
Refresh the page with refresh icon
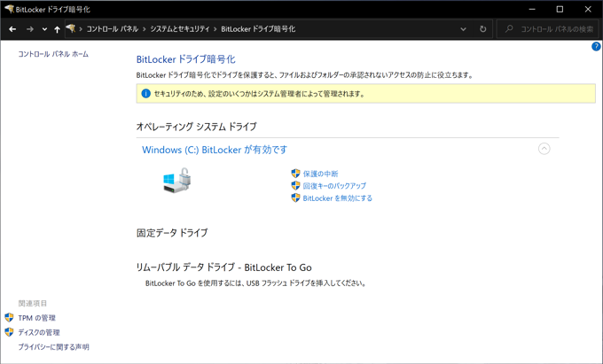pos(483,29)
